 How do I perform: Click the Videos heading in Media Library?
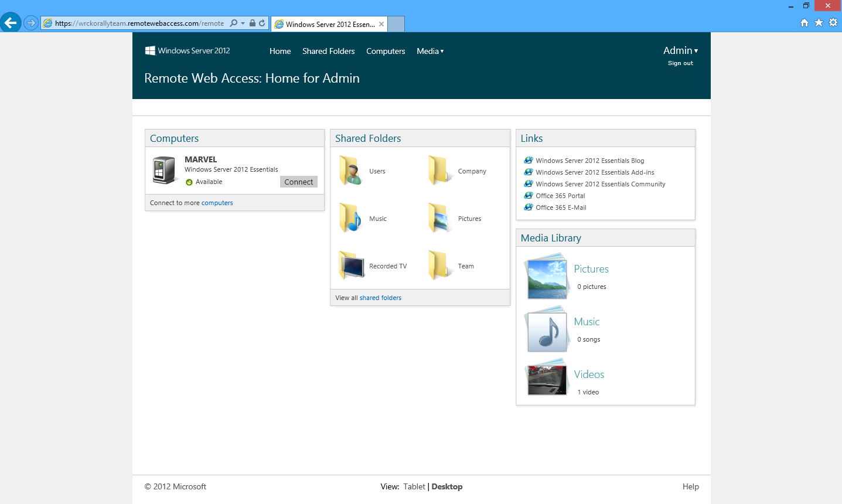tap(589, 374)
